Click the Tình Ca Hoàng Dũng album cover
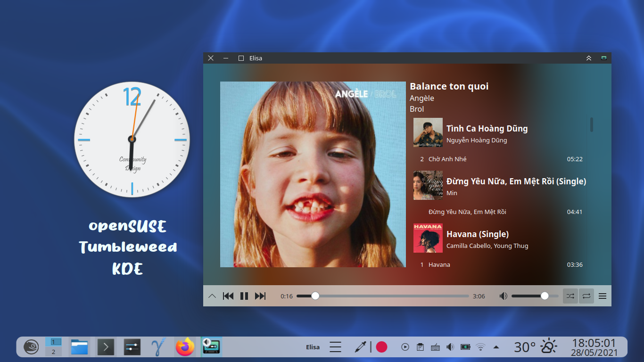 click(428, 132)
